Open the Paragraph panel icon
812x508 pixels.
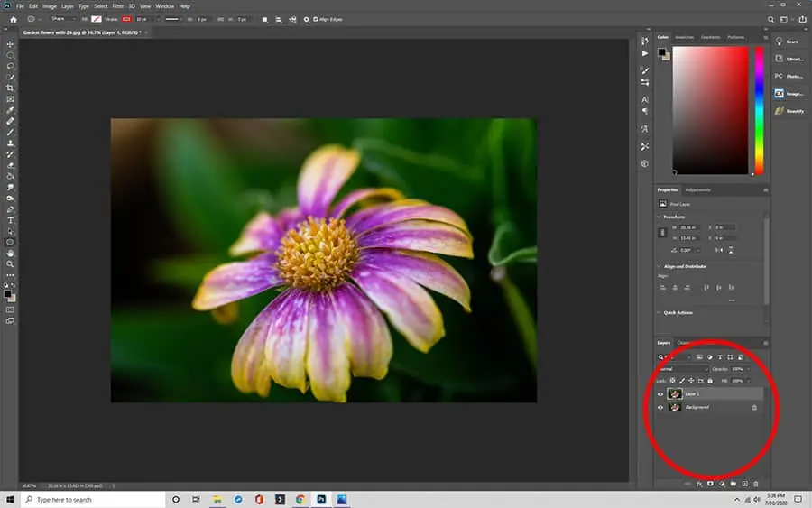pos(645,111)
